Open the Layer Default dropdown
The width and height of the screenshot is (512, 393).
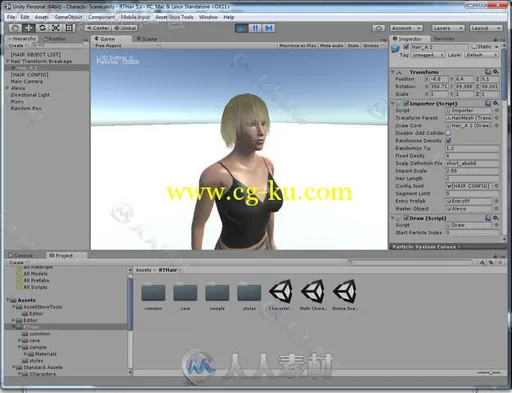point(482,55)
